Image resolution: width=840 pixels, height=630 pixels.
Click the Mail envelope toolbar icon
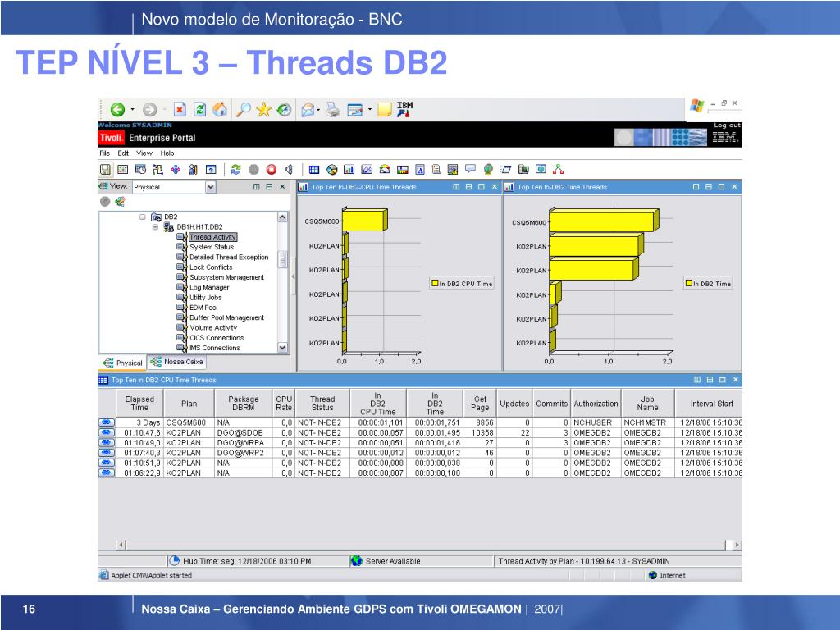308,110
